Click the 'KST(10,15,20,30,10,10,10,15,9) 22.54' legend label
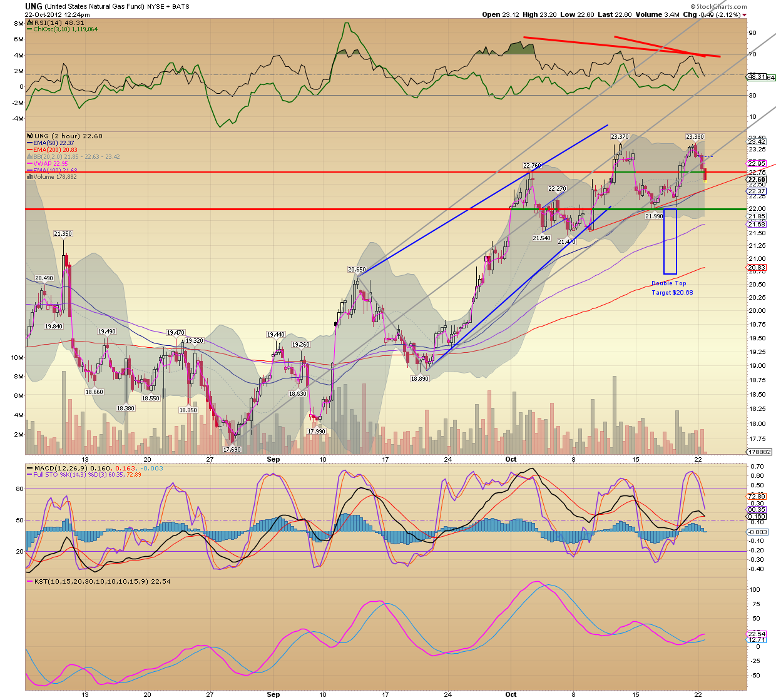Image resolution: width=776 pixels, height=700 pixels. point(102,582)
